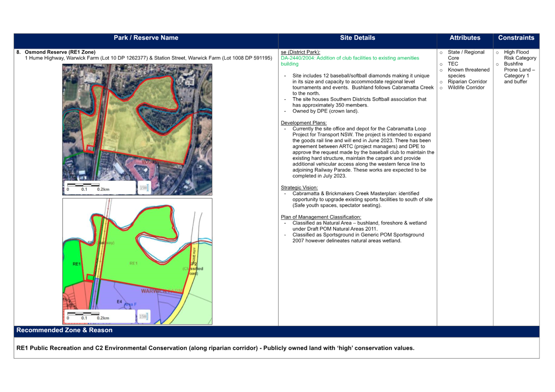Click 'Recommended Zone & Reason' section bar
Screen dimensions: 555x392
coord(277,331)
